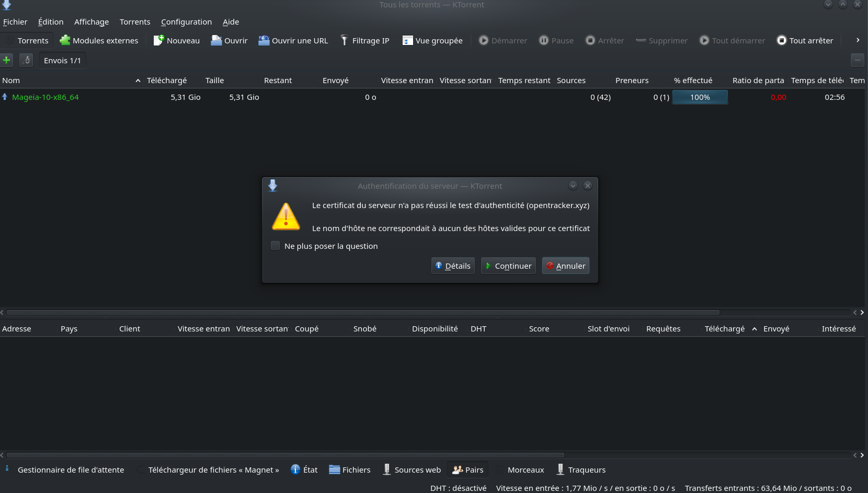868x493 pixels.
Task: Click the green plus add-group button
Action: pos(6,60)
